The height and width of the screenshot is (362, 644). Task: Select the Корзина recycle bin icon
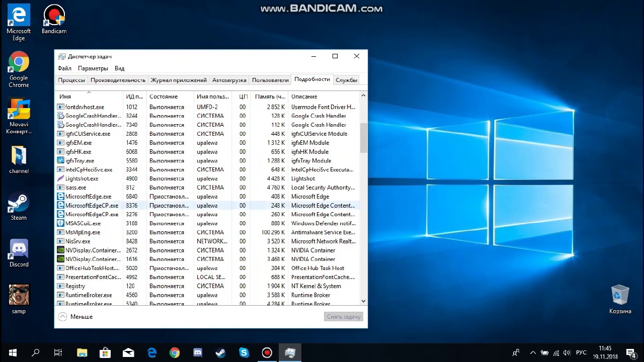620,300
